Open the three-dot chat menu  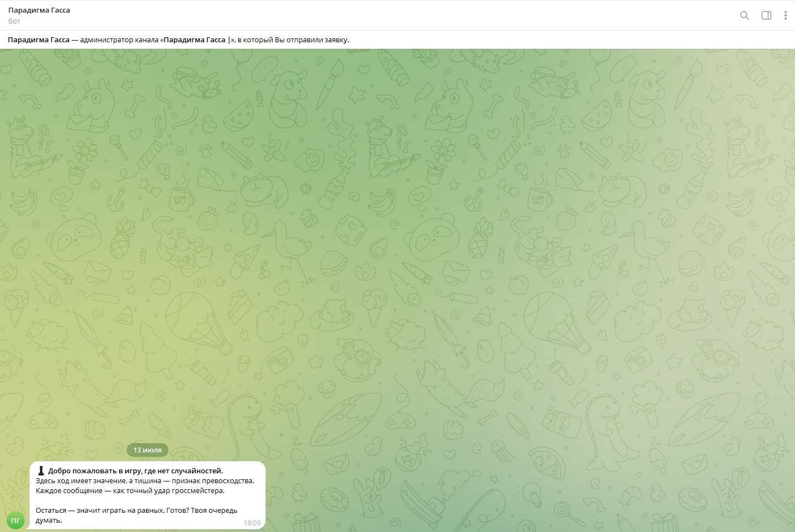tap(786, 15)
